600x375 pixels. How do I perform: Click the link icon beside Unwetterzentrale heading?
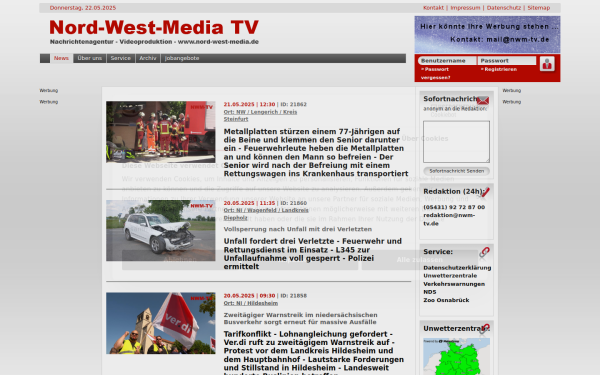tap(485, 329)
